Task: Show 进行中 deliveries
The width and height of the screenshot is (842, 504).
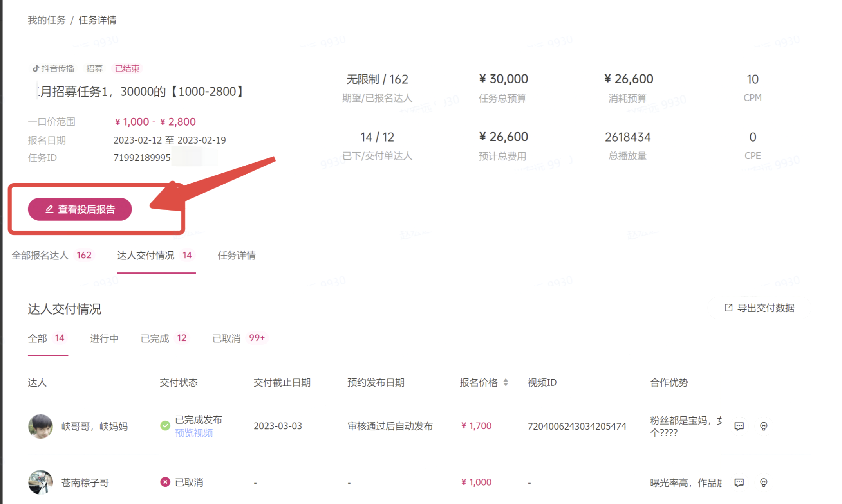Action: coord(104,338)
